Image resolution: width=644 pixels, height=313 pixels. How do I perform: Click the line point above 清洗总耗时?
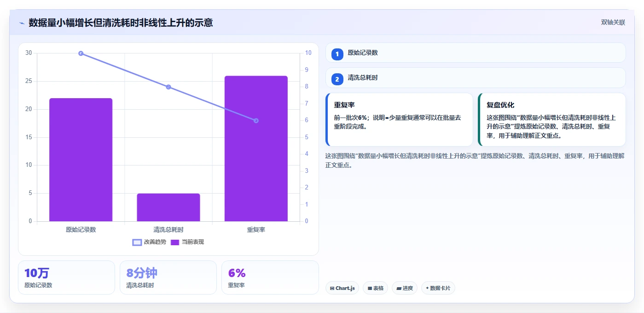click(168, 87)
